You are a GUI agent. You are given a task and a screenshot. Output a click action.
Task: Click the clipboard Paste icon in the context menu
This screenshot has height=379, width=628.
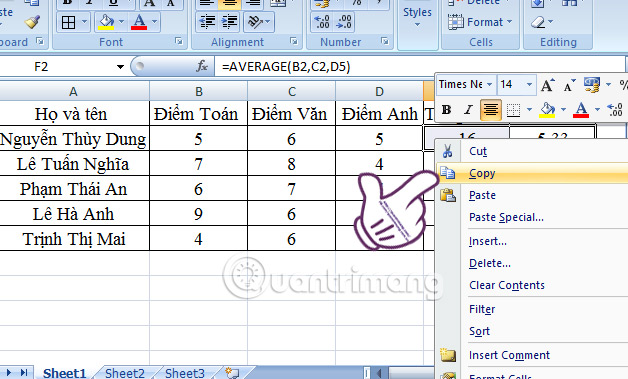448,195
